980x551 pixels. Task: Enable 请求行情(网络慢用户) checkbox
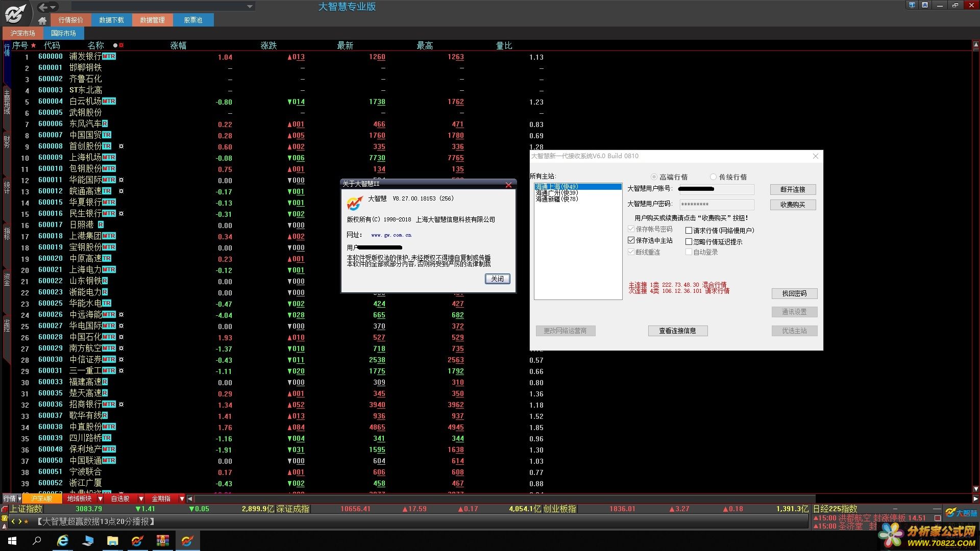pyautogui.click(x=689, y=231)
